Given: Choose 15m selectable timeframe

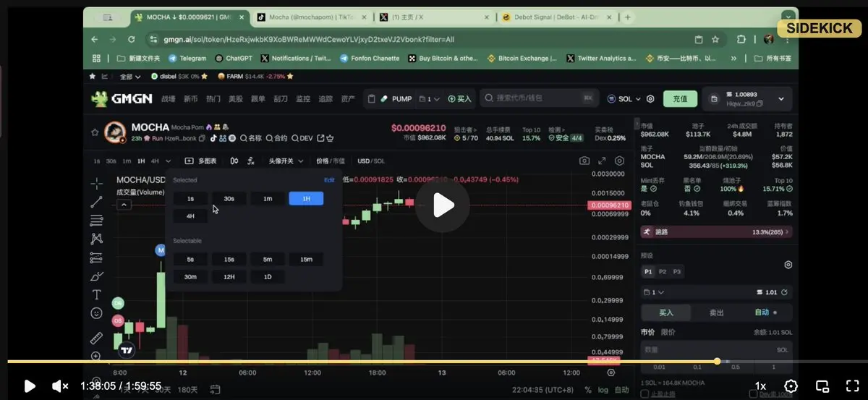Looking at the screenshot, I should 306,259.
